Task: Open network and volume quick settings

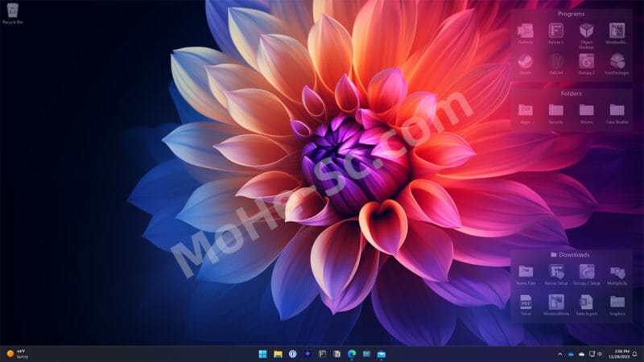Action: coord(595,354)
